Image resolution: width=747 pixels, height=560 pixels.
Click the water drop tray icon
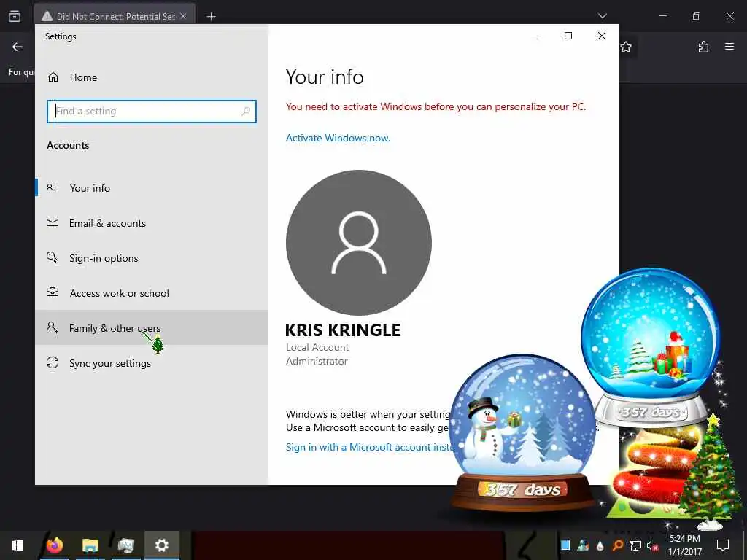coord(600,545)
